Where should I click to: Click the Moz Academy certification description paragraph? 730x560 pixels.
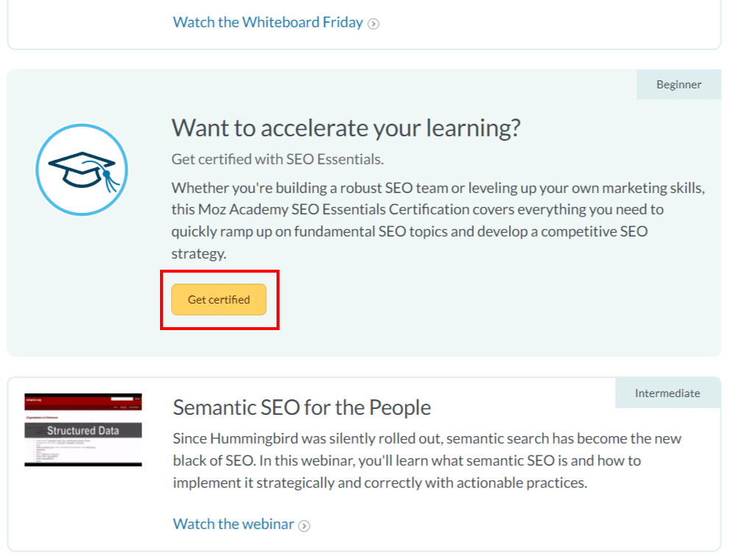point(438,220)
